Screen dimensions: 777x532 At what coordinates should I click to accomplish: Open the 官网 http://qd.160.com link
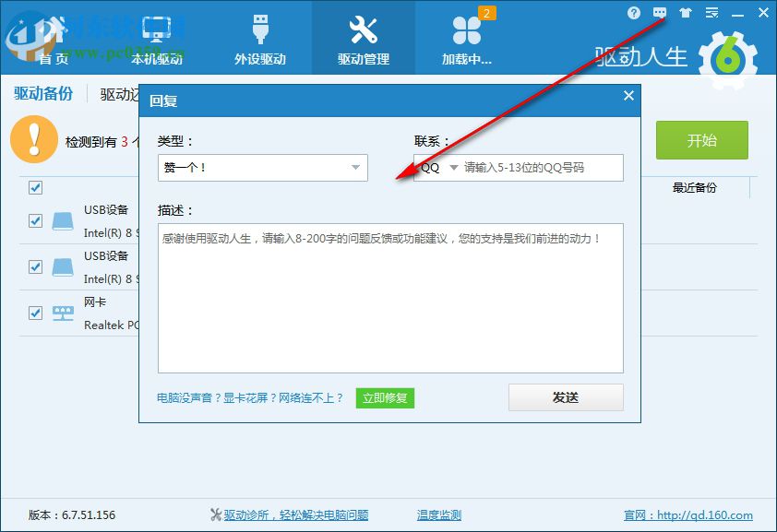point(687,515)
